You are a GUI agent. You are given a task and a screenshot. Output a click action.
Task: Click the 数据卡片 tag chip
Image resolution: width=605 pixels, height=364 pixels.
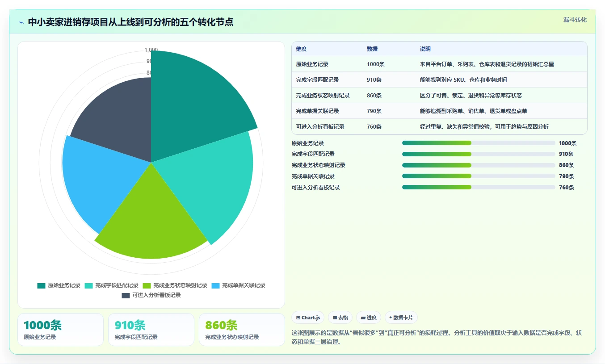click(x=401, y=318)
